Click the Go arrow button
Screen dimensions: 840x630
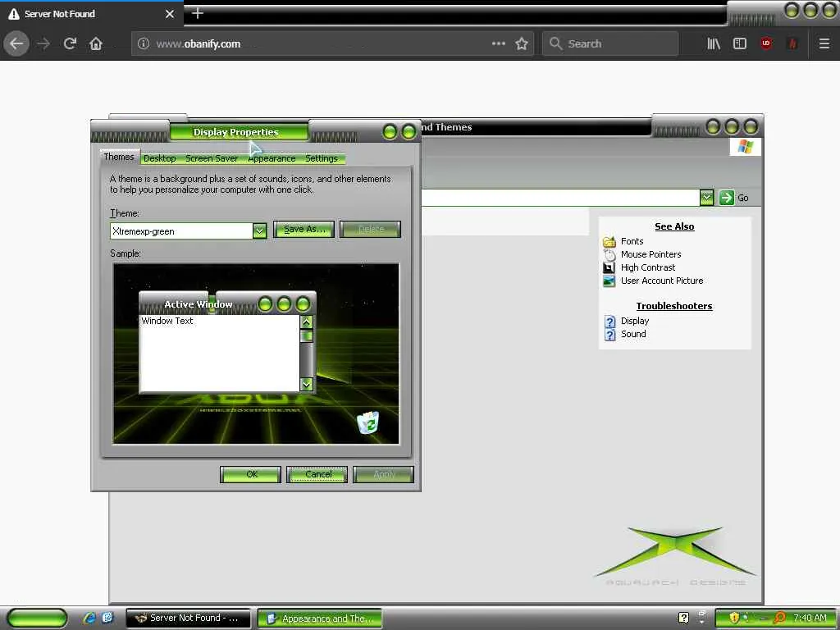(727, 198)
